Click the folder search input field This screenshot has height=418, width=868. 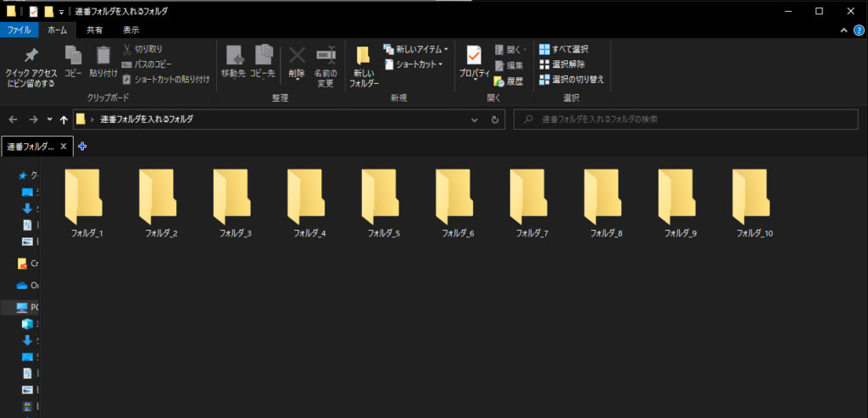point(687,120)
